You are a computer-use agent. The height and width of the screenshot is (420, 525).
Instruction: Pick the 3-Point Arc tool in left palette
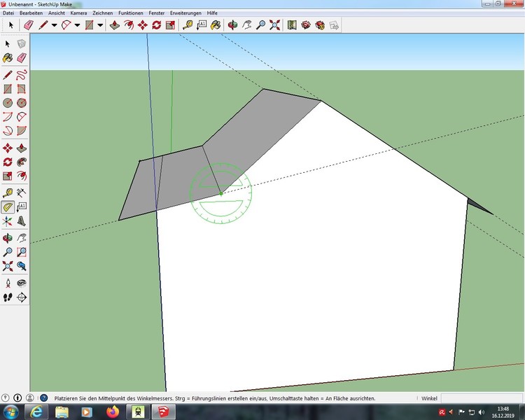point(8,131)
